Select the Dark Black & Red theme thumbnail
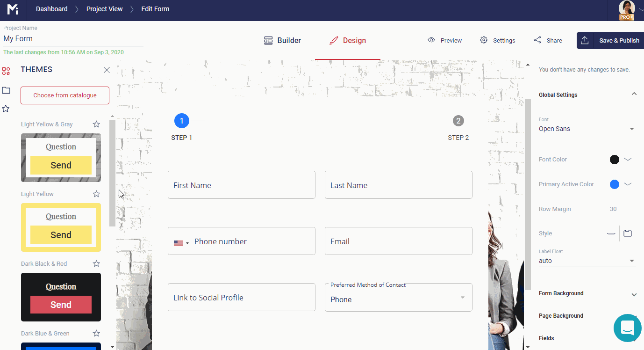Image resolution: width=644 pixels, height=350 pixels. pyautogui.click(x=61, y=297)
